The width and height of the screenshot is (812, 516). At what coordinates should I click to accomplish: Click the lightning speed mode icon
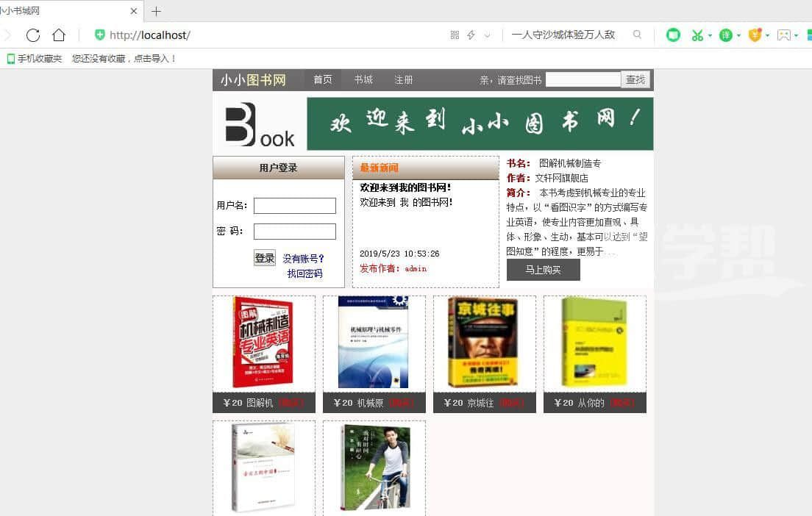tap(471, 35)
